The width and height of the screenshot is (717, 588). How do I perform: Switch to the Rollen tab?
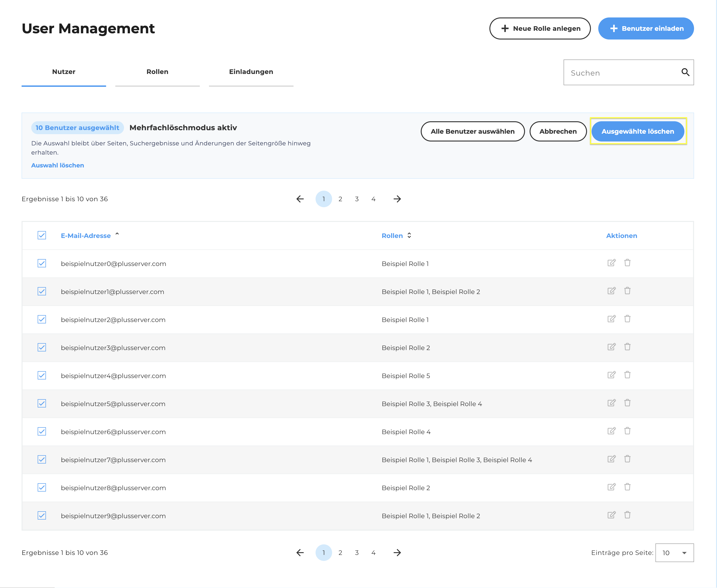click(x=158, y=72)
